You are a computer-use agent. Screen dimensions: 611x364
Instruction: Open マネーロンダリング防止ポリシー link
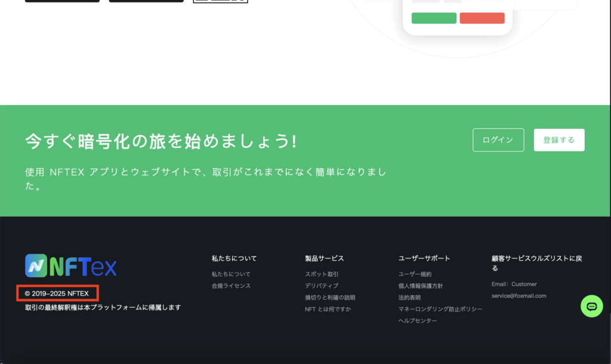(440, 310)
